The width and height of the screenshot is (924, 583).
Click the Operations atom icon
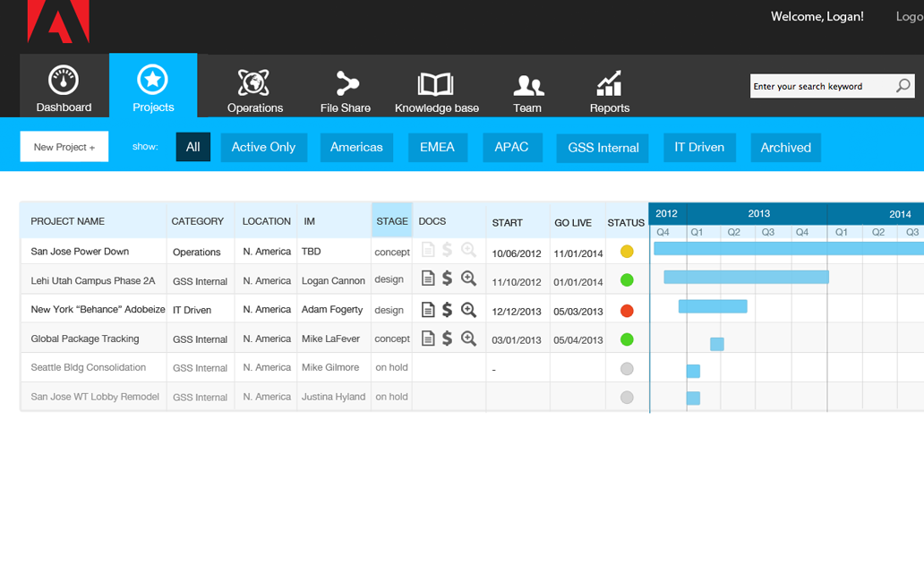tap(254, 82)
